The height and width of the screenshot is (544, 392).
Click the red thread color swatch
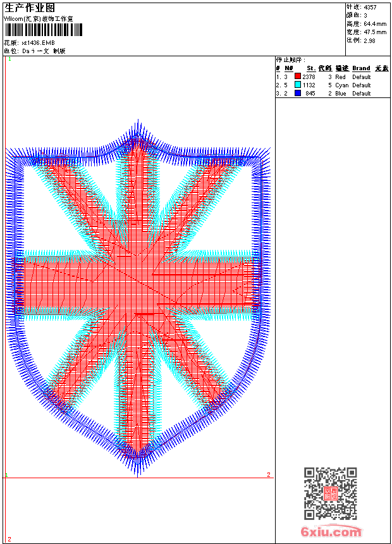coord(297,77)
